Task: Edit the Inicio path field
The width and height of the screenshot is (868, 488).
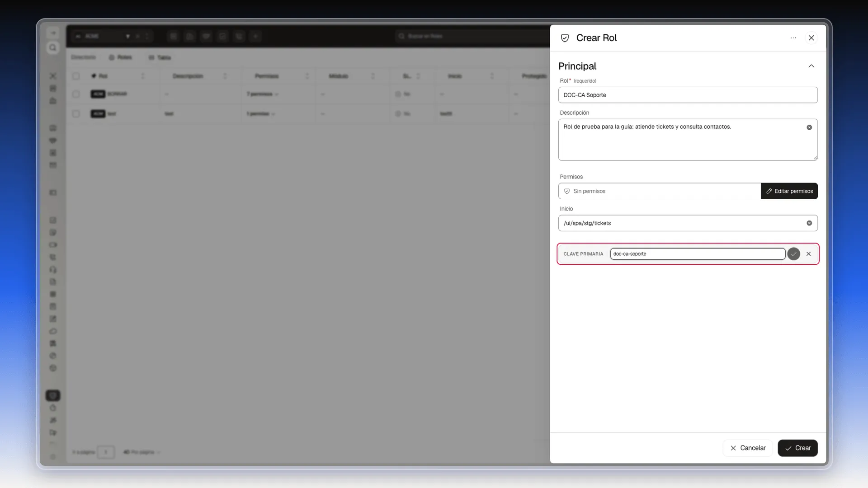Action: (688, 223)
